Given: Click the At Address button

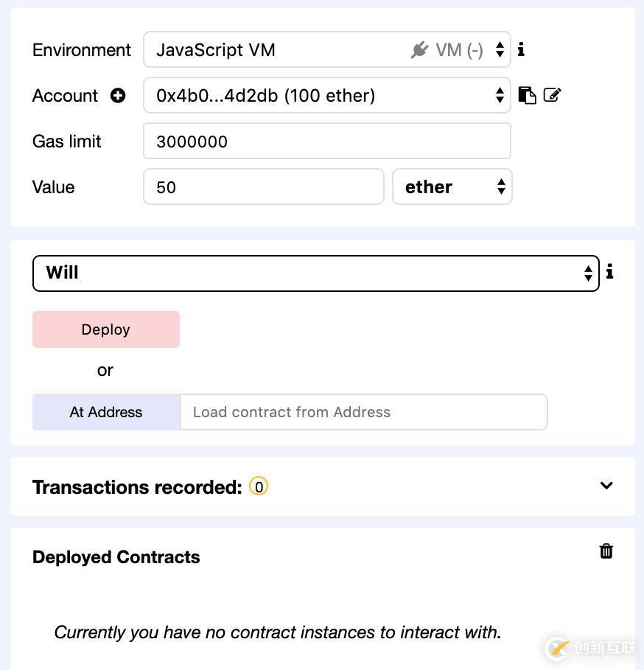Looking at the screenshot, I should click(x=106, y=412).
